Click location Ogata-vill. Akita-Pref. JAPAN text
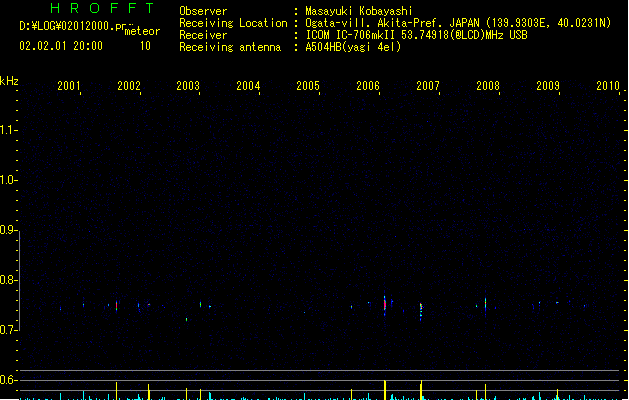The height and width of the screenshot is (400, 629). pyautogui.click(x=392, y=23)
